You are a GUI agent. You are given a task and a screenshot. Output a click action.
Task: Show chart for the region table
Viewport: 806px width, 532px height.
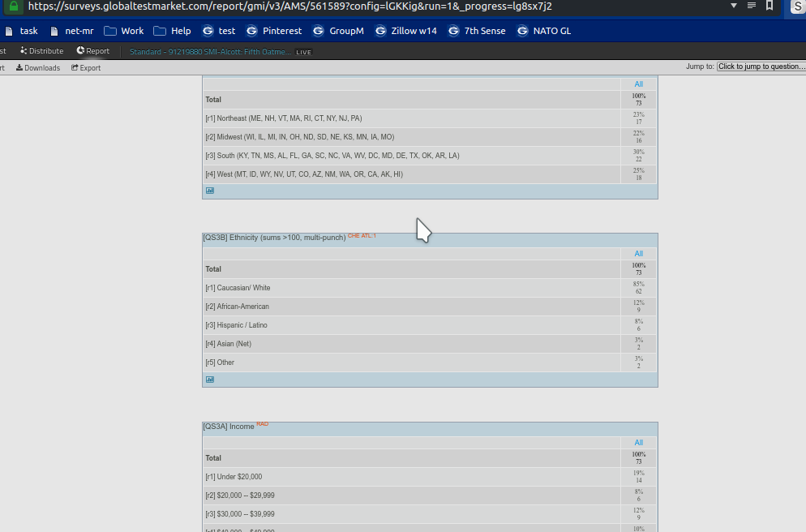210,191
